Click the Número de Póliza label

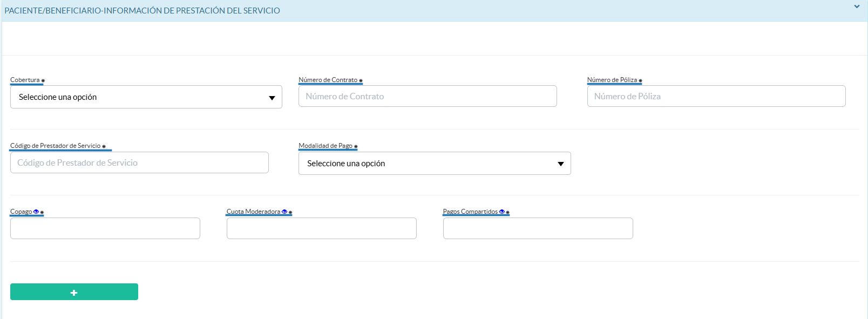(612, 80)
